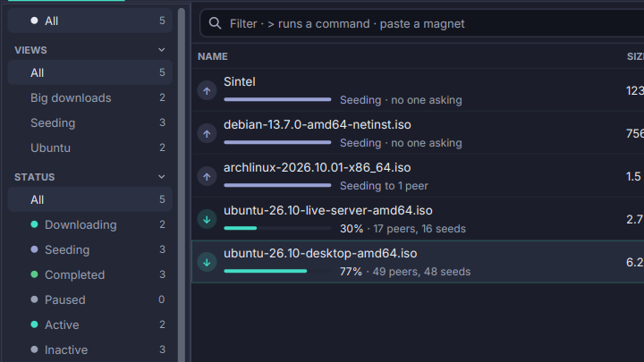Open the Big downloads view
Screen dimensions: 644x362
90,97
